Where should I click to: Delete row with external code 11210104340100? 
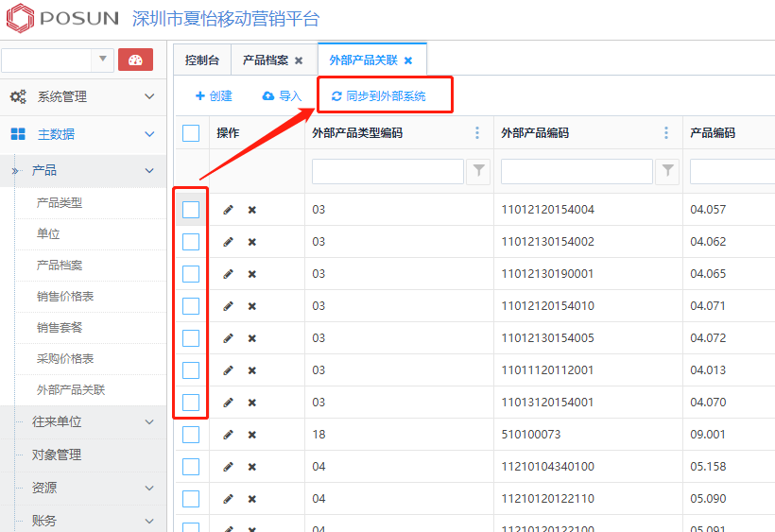(252, 467)
